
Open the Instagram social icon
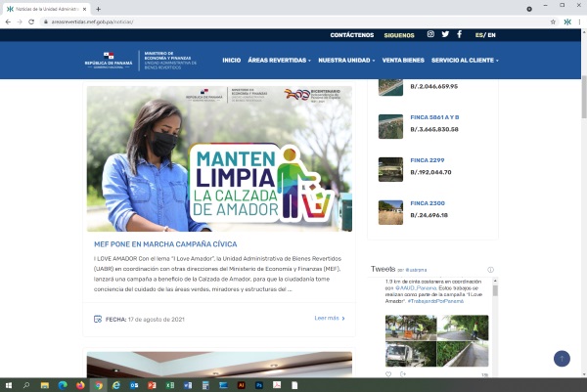point(430,34)
